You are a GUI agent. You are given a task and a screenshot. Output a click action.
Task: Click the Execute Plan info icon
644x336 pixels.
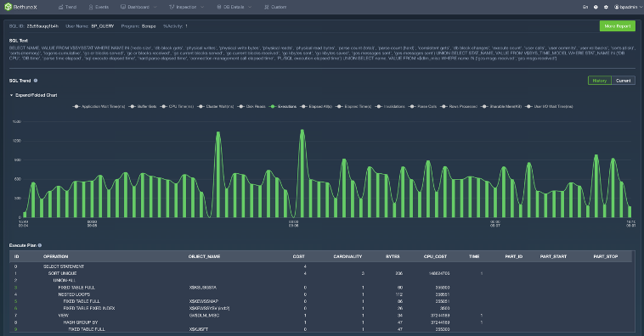click(40, 245)
